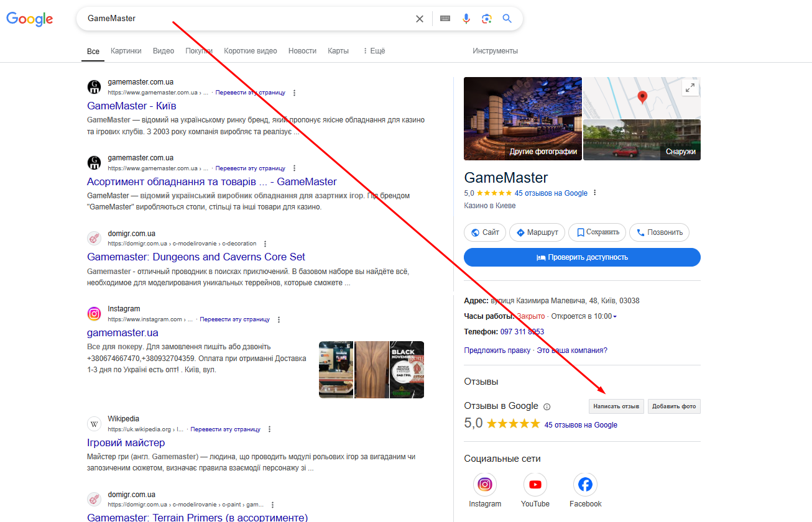Click the info icon beside Отзывы в Google
This screenshot has width=812, height=522.
click(547, 407)
